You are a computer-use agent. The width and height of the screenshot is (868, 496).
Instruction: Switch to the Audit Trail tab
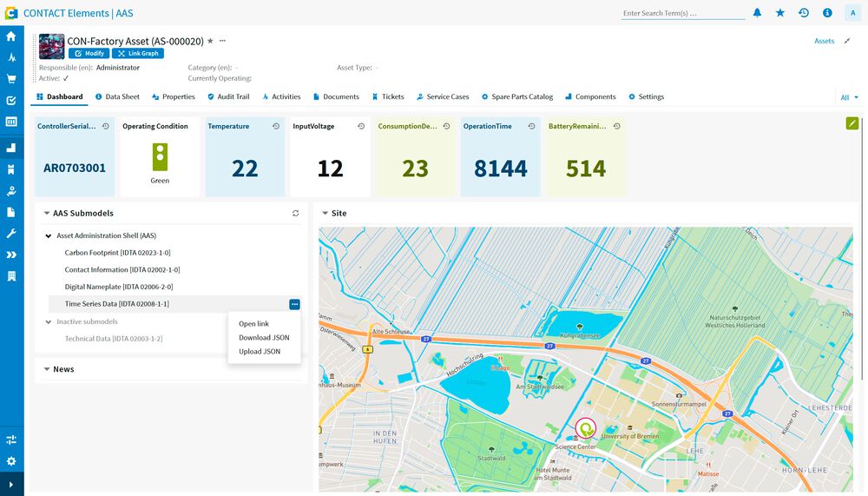coord(228,96)
